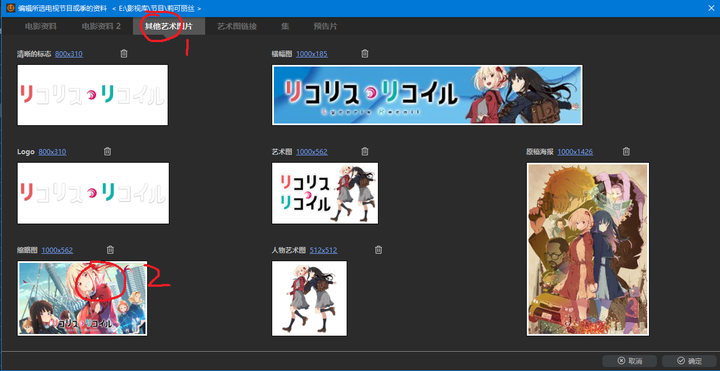Switch to the 预告片 tab
This screenshot has height=371, width=720.
point(325,26)
